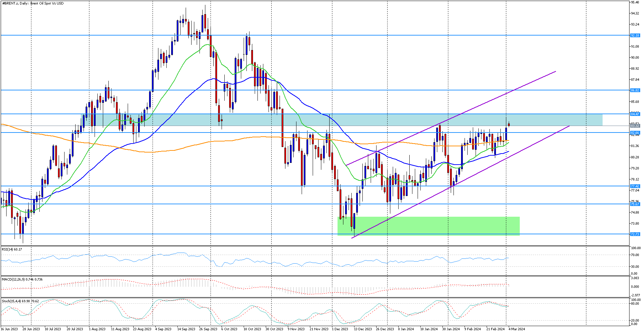644x333 pixels.
Task: Select the 77.42 horizontal line price tag
Action: click(635, 186)
